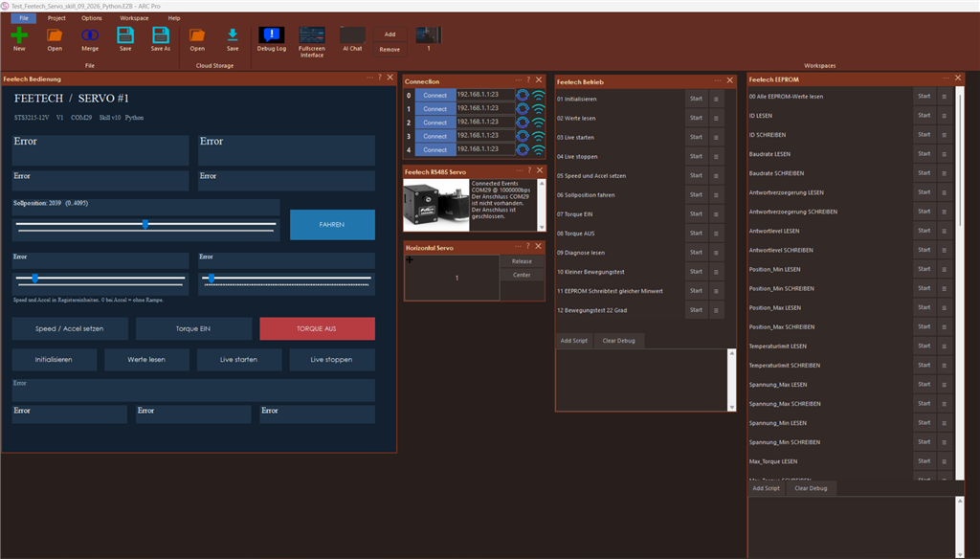
Task: Open menu icon for 01 Initialisieren script
Action: click(716, 99)
